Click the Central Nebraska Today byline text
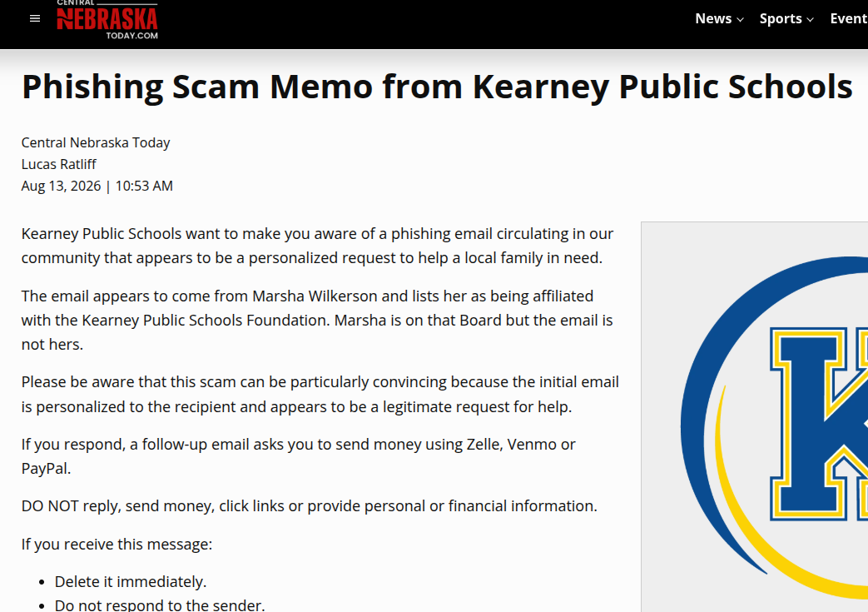This screenshot has width=868, height=612. (96, 143)
